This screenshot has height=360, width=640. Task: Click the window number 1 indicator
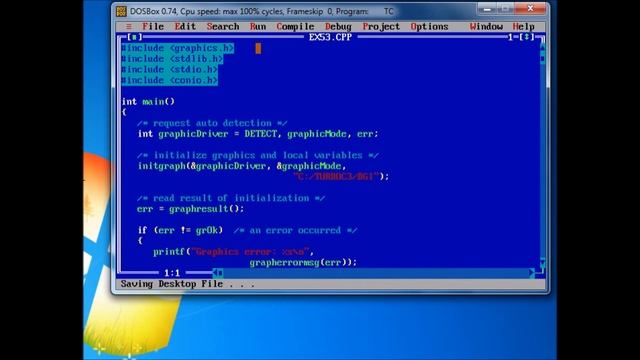tap(511, 37)
